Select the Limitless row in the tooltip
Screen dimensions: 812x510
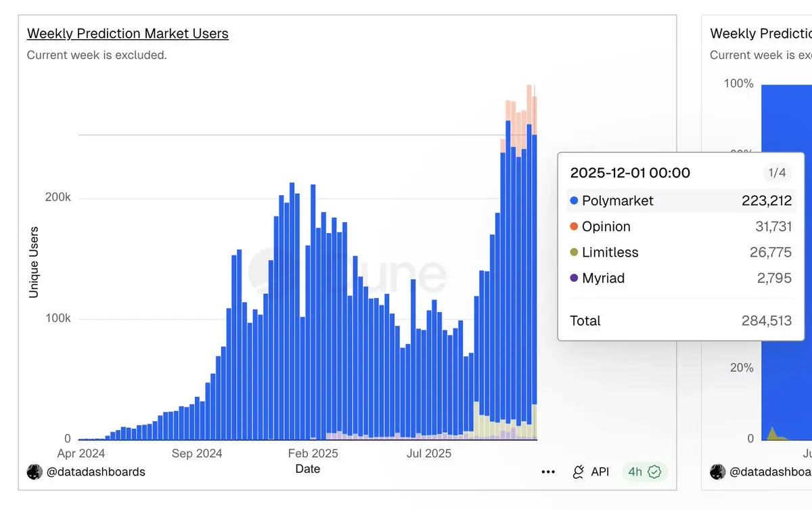[681, 252]
